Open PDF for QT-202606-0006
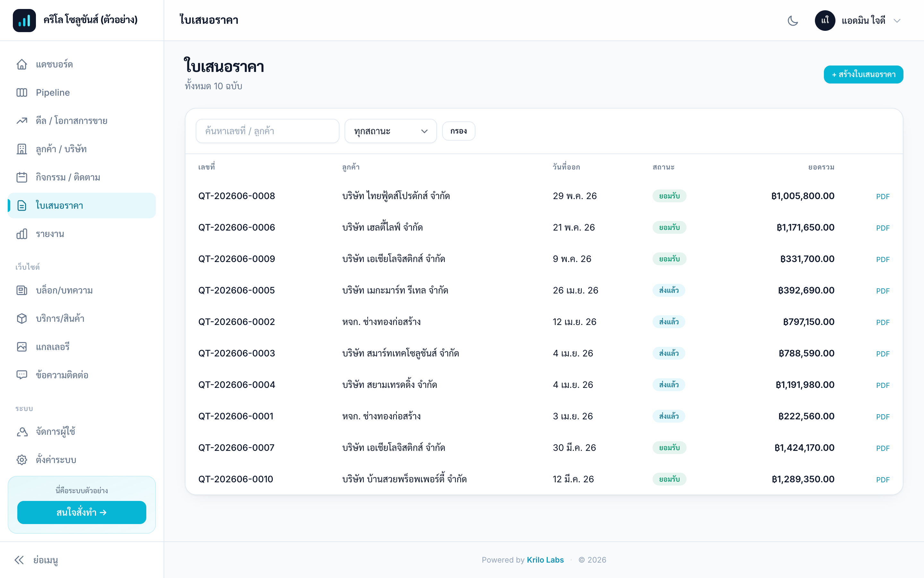The width and height of the screenshot is (924, 578). [882, 228]
